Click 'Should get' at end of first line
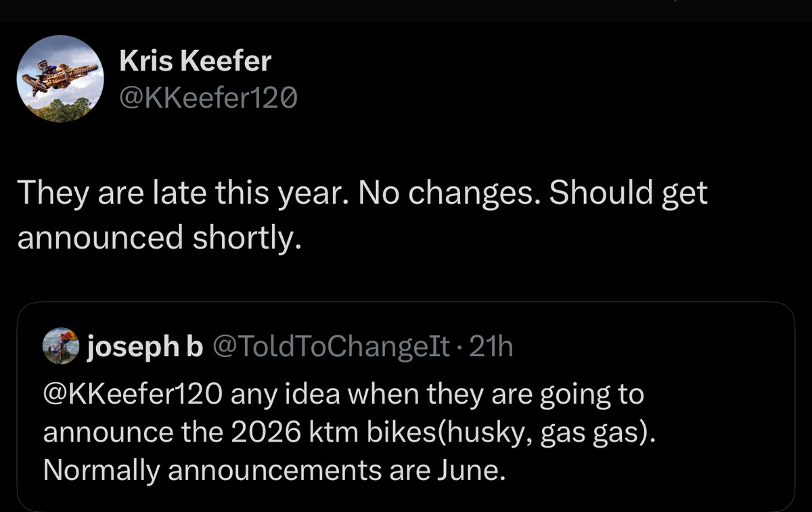 click(628, 194)
